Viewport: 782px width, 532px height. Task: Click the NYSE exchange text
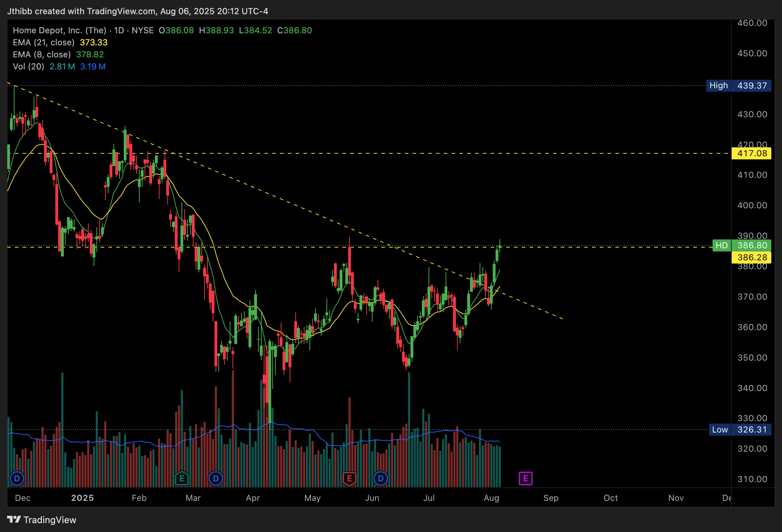point(143,30)
